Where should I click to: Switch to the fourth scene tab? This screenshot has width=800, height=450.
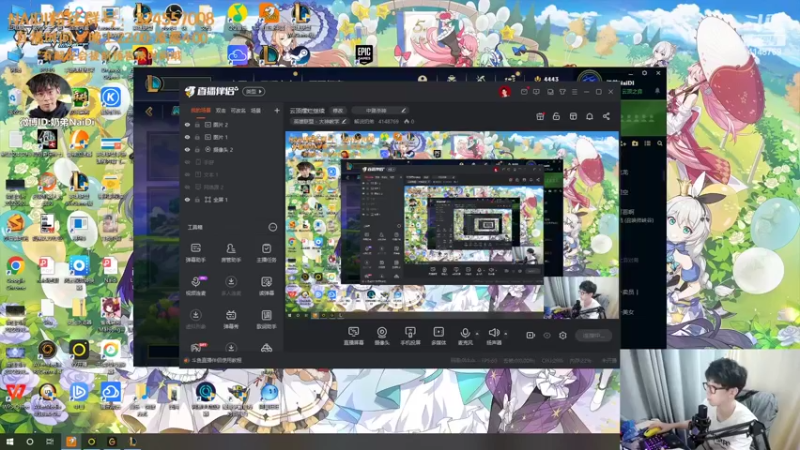(256, 110)
